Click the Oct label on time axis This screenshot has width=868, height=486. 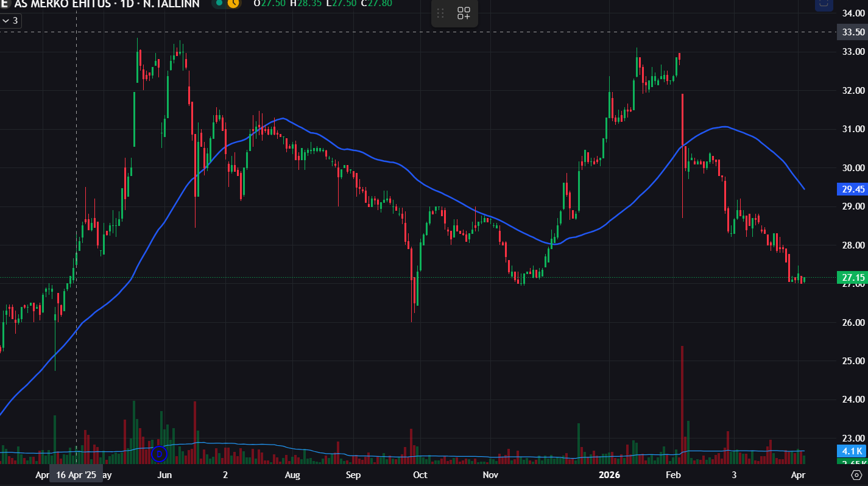[x=420, y=475]
